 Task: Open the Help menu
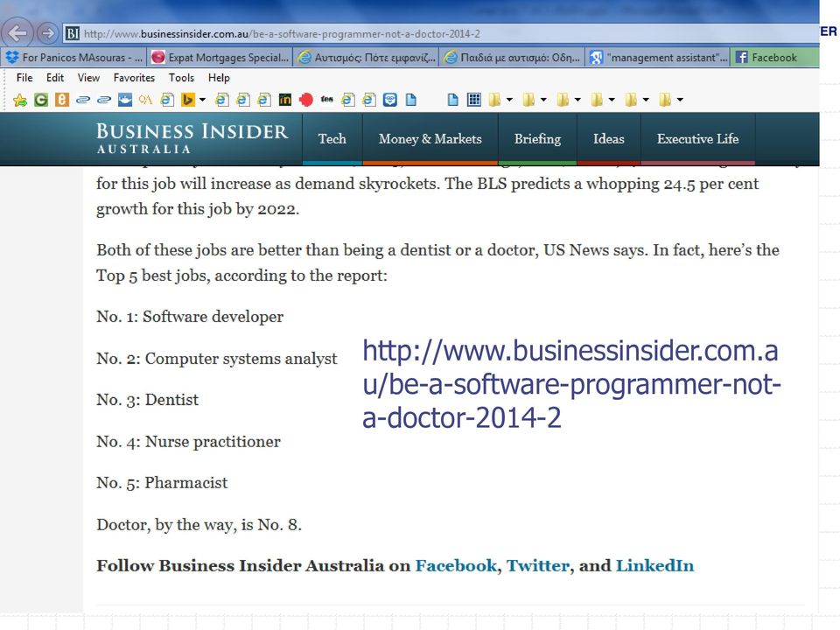tap(219, 78)
